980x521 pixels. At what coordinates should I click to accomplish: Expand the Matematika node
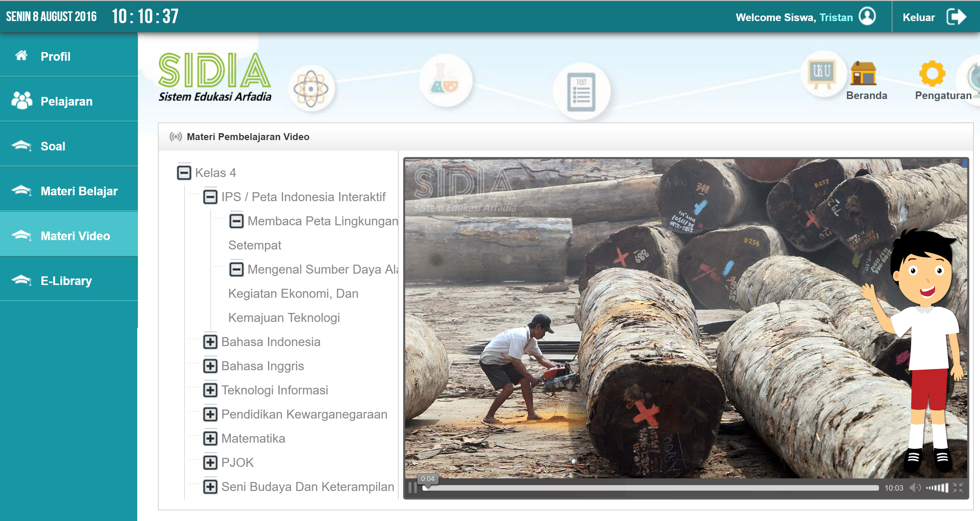click(x=210, y=439)
